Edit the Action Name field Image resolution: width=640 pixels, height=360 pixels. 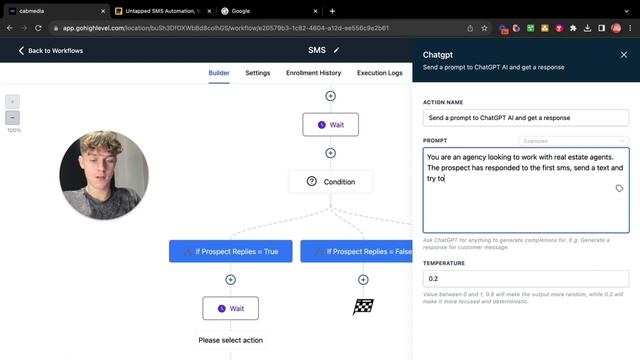pyautogui.click(x=526, y=118)
